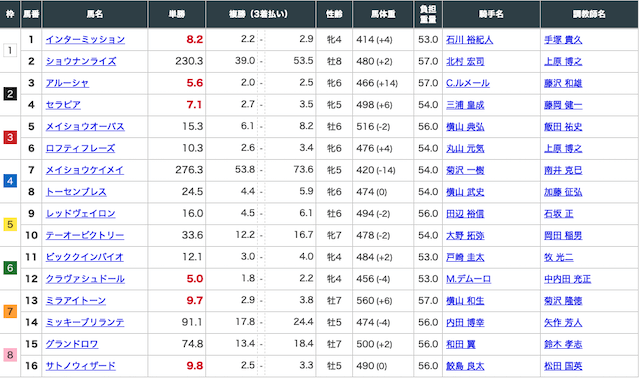Open jockey M.デムーロ profile
The image size is (640, 378).
468,279
